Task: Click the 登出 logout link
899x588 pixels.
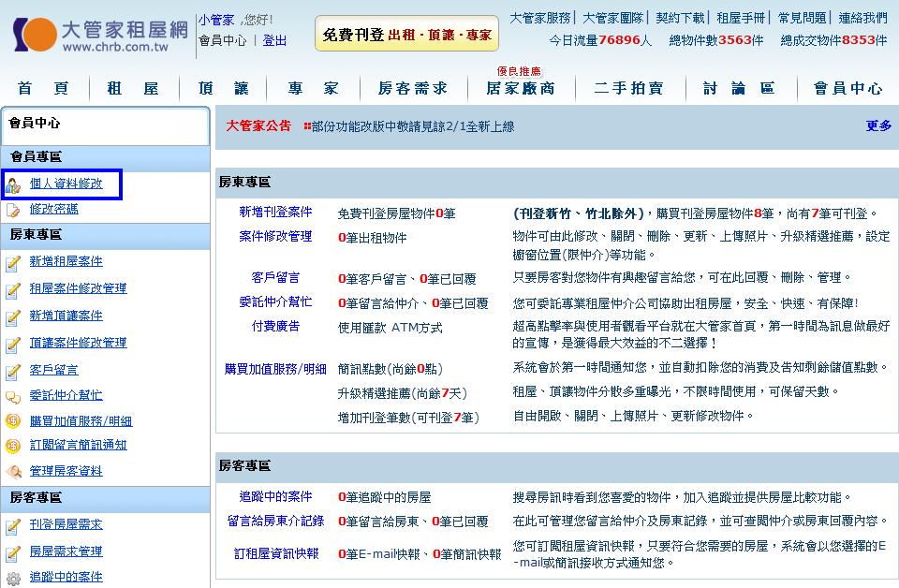Action: pos(274,40)
